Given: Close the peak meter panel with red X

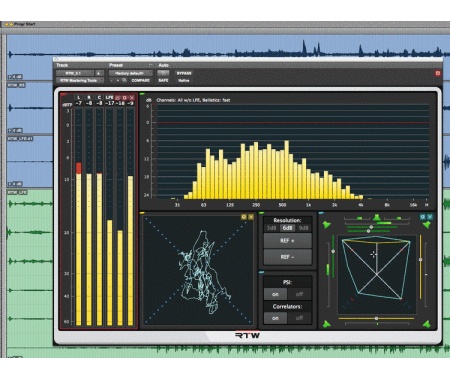Looking at the screenshot, I should click(x=132, y=97).
